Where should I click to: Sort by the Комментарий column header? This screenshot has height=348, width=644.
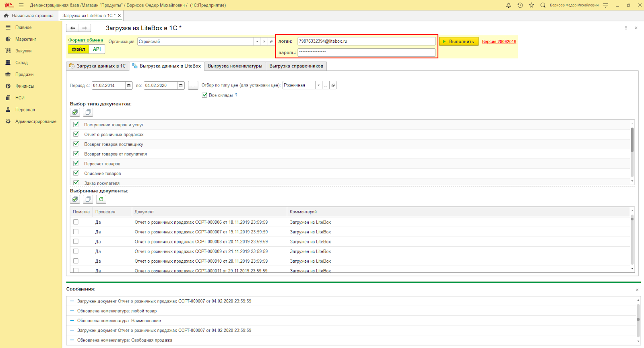point(458,212)
